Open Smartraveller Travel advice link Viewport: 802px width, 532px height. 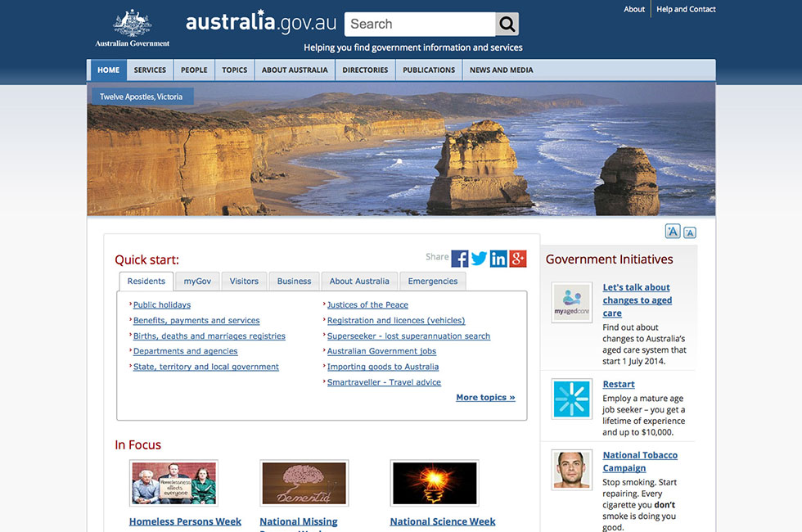384,382
